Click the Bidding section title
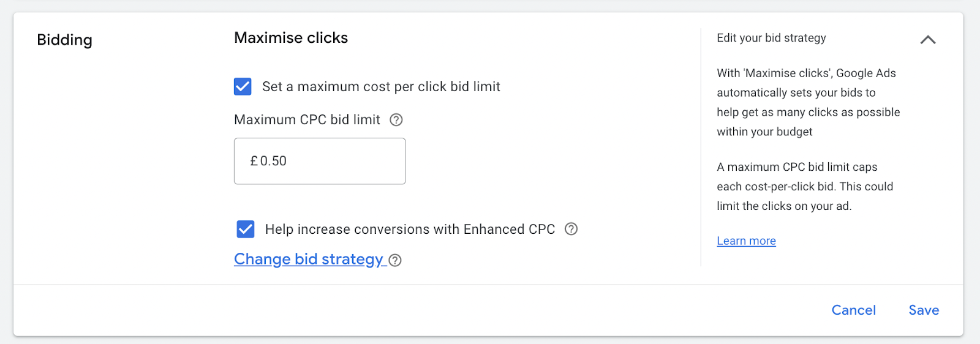This screenshot has width=980, height=344. (64, 40)
